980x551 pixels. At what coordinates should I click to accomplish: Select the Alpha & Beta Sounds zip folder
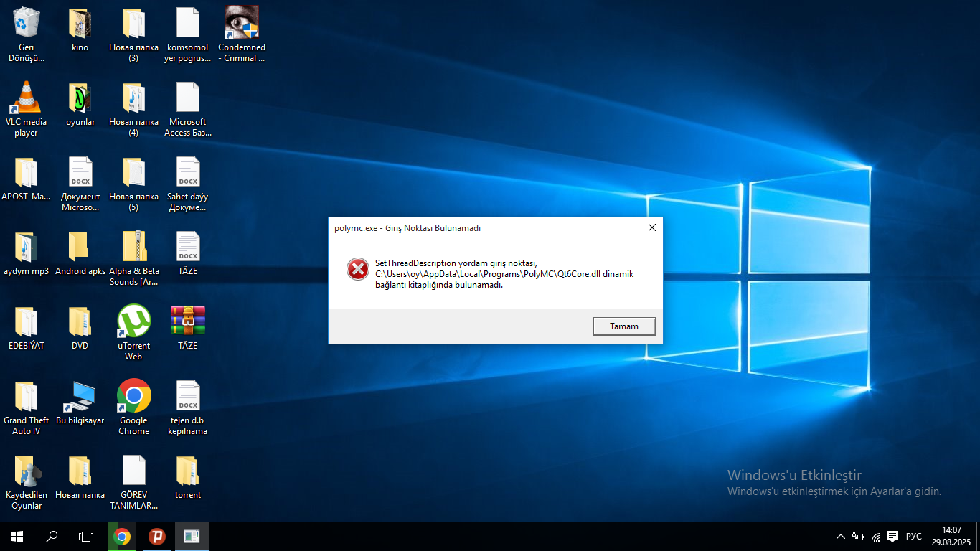coord(134,258)
